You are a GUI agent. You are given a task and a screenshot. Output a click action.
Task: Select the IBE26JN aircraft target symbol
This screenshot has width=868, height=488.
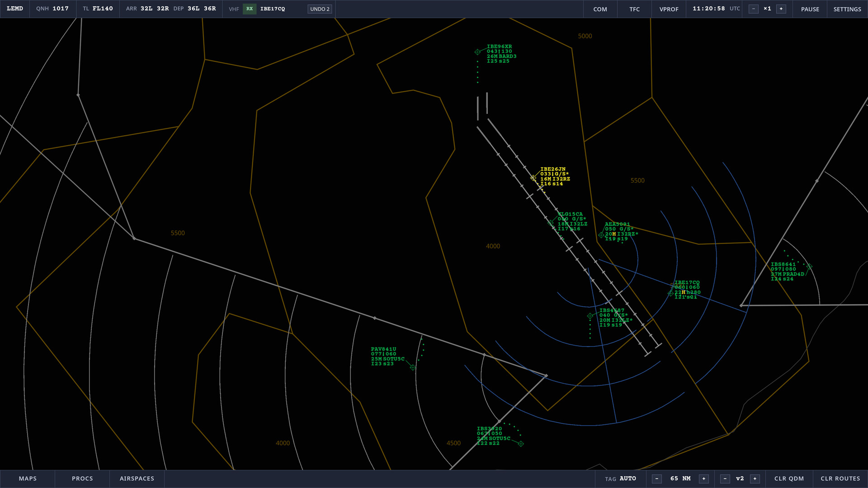pos(533,178)
